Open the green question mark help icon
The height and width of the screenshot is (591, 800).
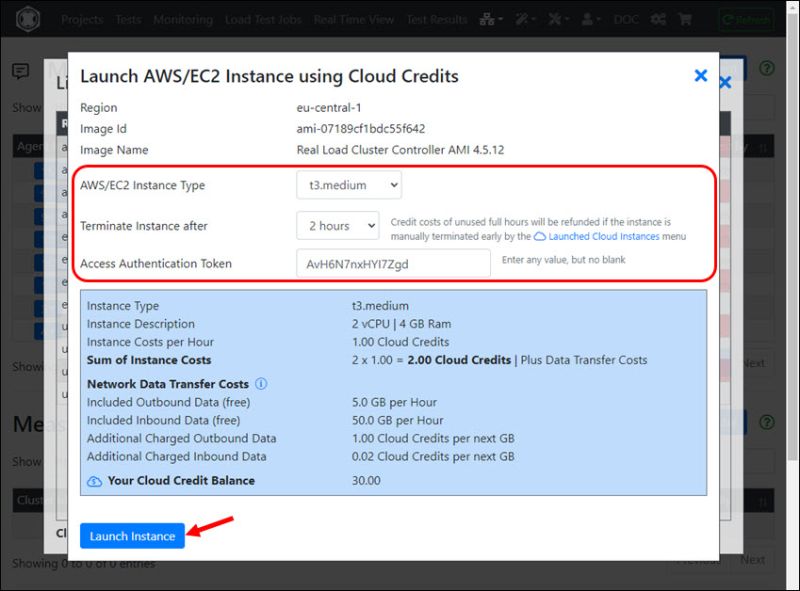click(765, 67)
